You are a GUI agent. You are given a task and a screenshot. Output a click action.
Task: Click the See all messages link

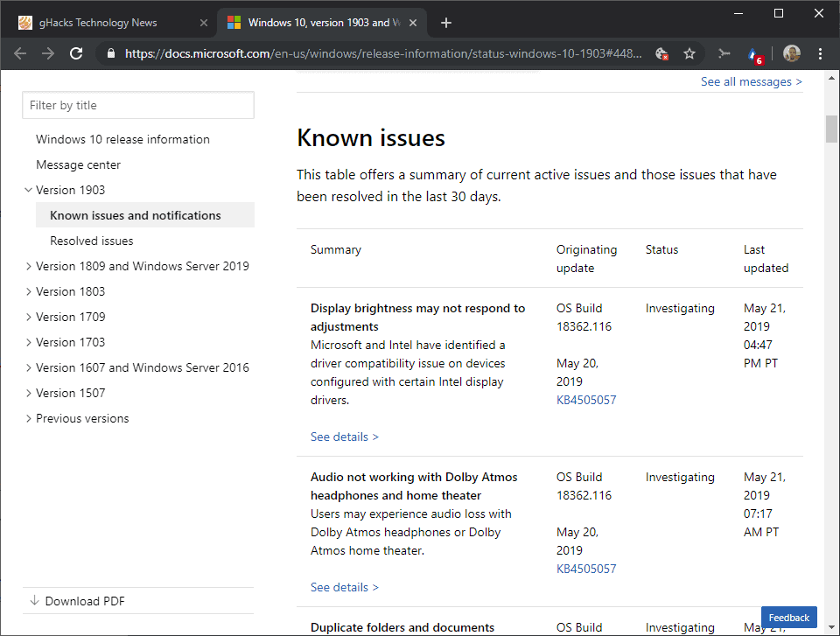point(752,81)
